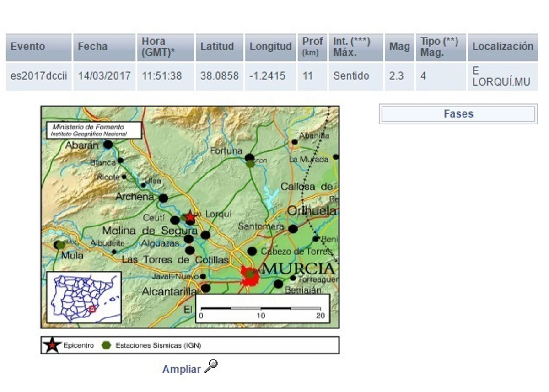The image size is (549, 392).
Task: Click the black town dot at Abarán
Action: pyautogui.click(x=108, y=145)
